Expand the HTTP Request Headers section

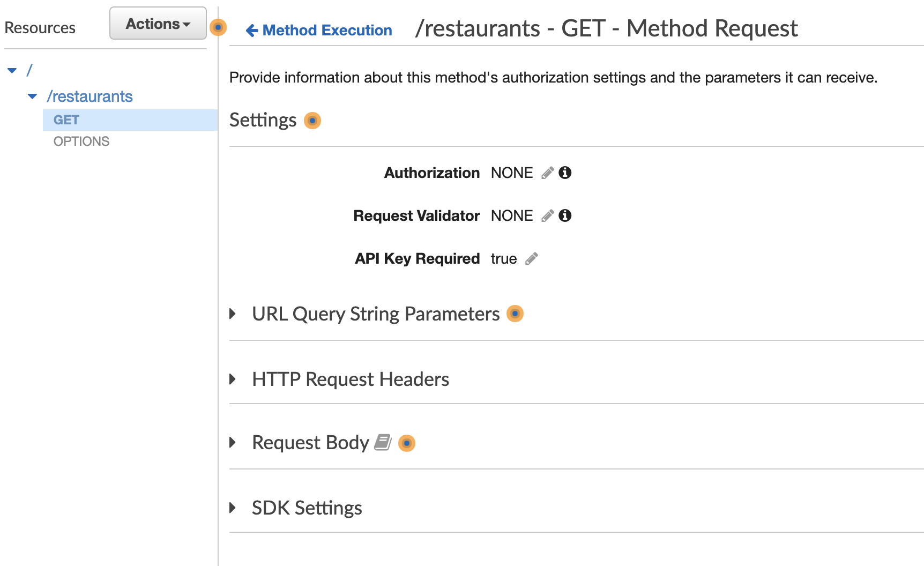click(233, 379)
